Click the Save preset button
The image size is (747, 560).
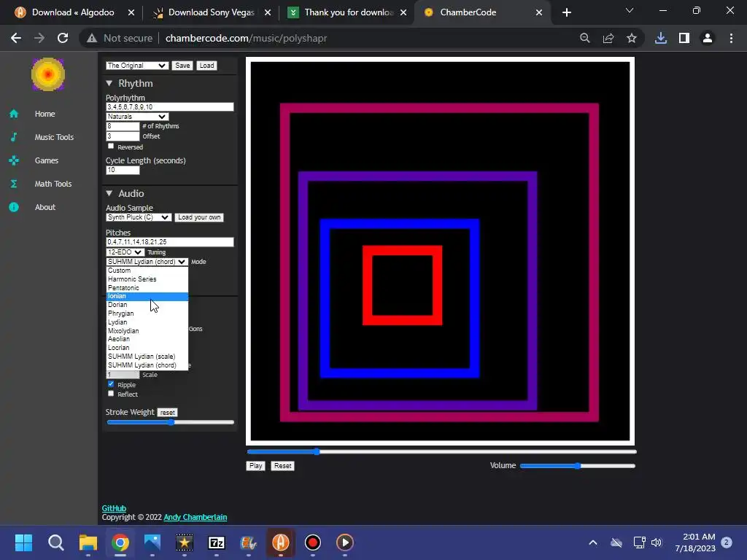[x=182, y=66]
